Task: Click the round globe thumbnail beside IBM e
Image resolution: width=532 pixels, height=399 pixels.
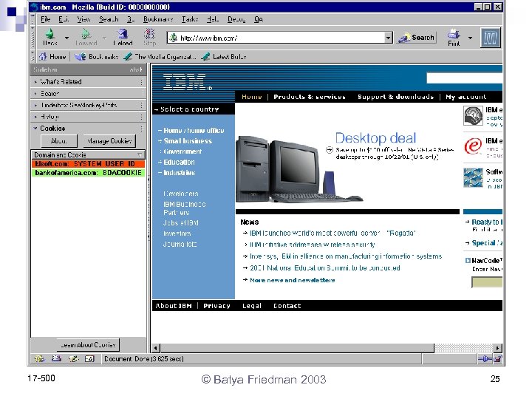Action: pos(473,116)
